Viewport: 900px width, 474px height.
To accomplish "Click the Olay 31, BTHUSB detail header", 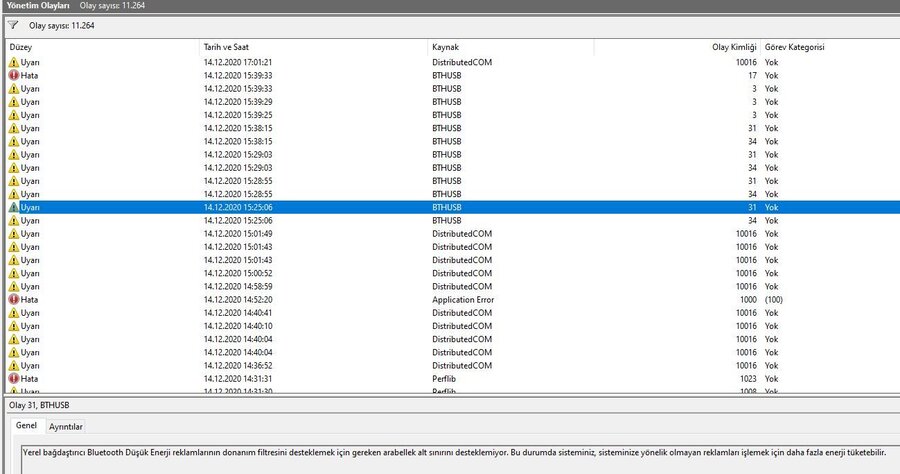I will (39, 405).
